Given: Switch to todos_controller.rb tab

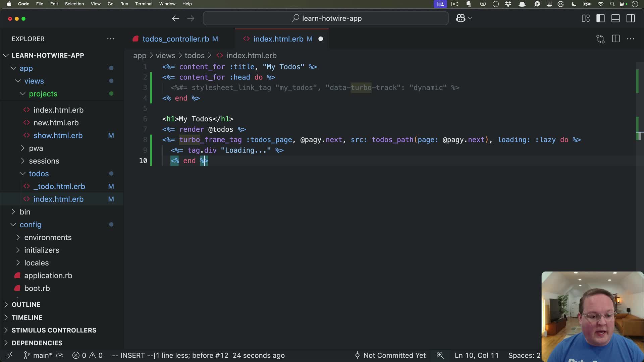Looking at the screenshot, I should pyautogui.click(x=175, y=39).
